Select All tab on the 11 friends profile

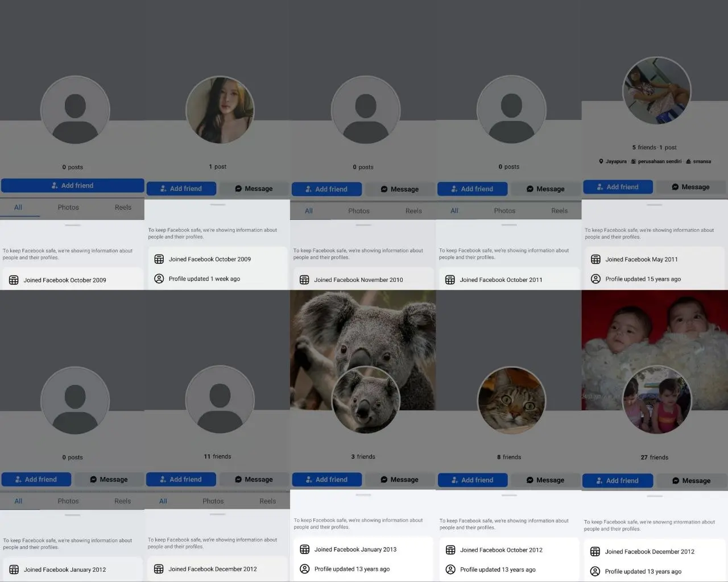(163, 501)
